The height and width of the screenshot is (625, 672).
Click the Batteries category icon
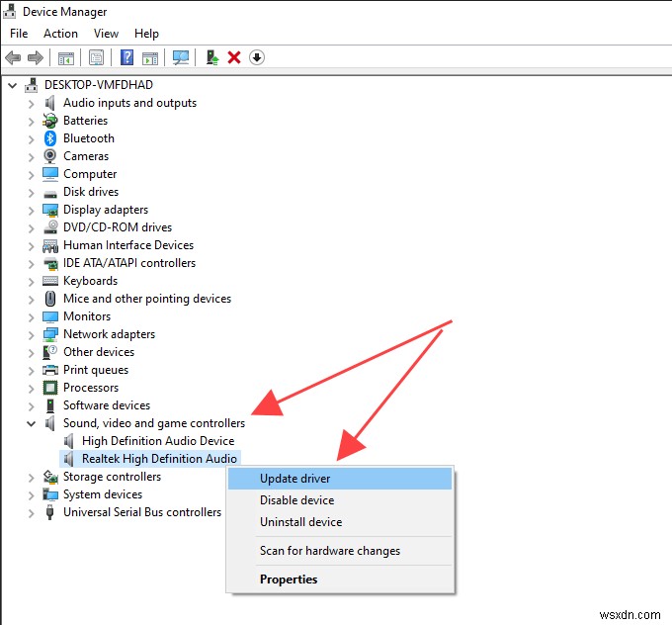[49, 121]
